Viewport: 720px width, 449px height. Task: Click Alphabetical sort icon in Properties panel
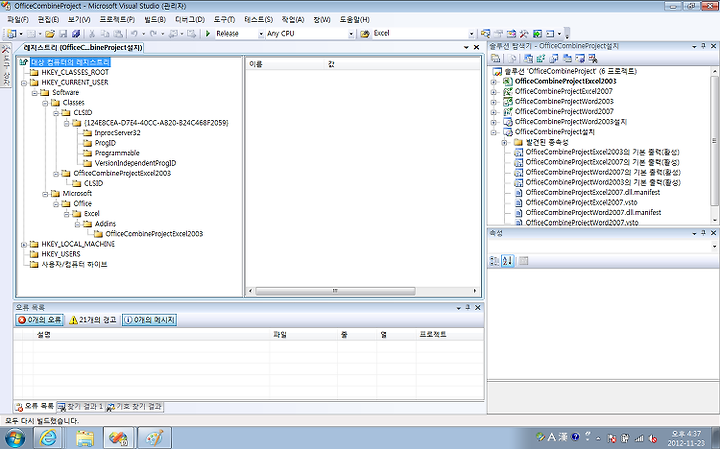507,261
